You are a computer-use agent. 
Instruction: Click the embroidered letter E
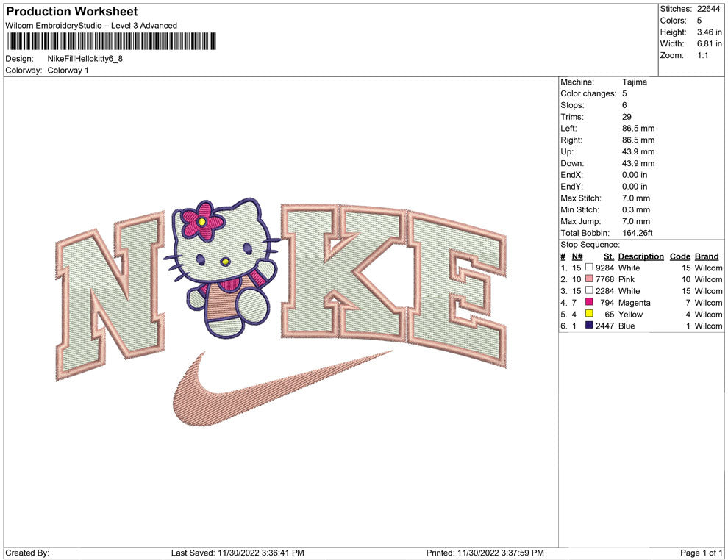(x=457, y=289)
